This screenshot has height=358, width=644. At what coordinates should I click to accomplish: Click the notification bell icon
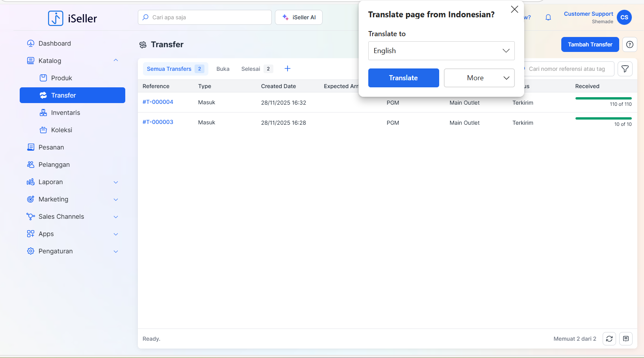[x=548, y=17]
